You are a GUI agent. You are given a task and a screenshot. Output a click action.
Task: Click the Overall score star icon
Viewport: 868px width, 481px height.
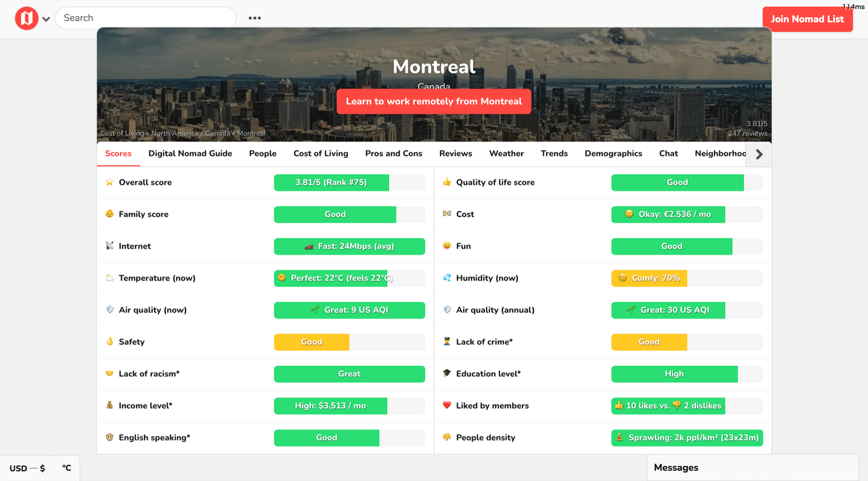point(109,182)
